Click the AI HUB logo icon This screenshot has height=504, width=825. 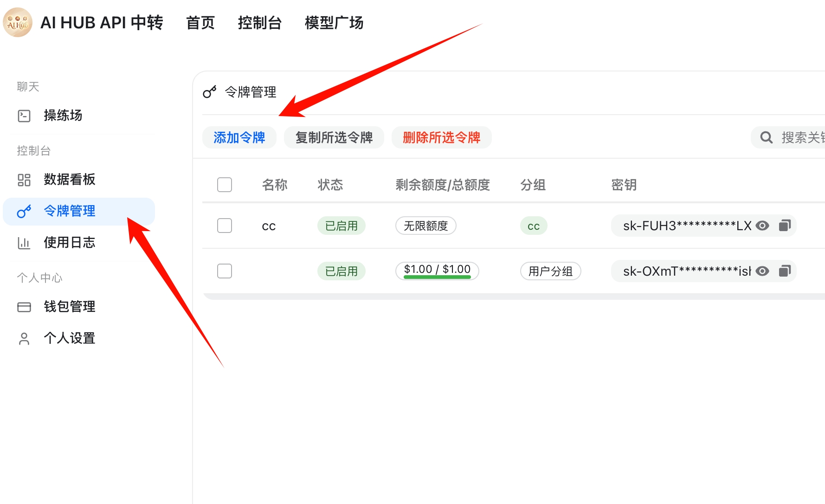coord(18,22)
